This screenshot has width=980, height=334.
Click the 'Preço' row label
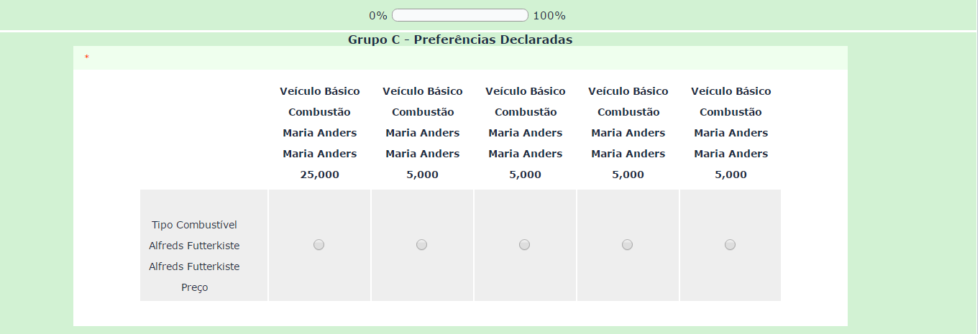[x=194, y=287]
